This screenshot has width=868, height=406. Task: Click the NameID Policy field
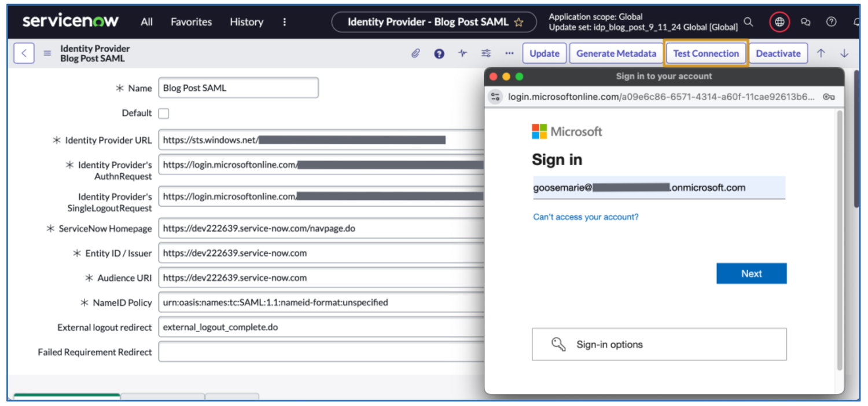click(321, 302)
